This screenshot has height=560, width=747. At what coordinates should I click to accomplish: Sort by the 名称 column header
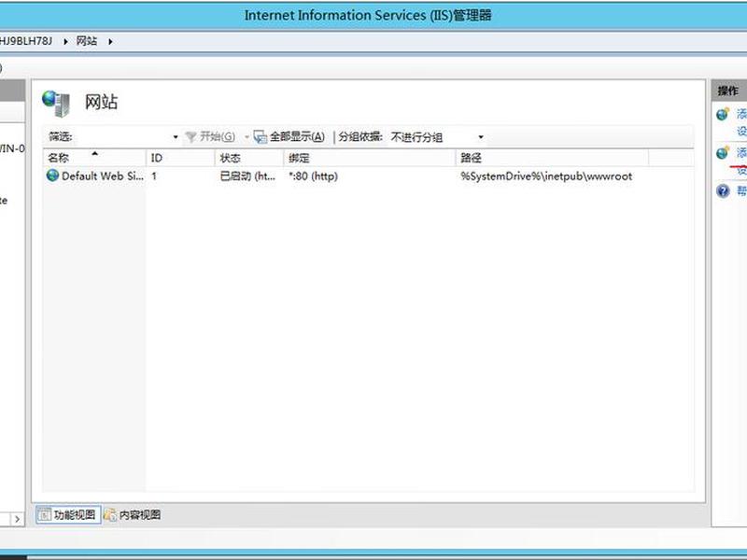tap(94, 158)
